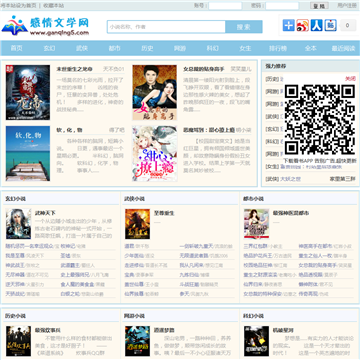This screenshot has height=360, width=360.
Task: Open the 软,化,物 title link
Action: [x=69, y=130]
